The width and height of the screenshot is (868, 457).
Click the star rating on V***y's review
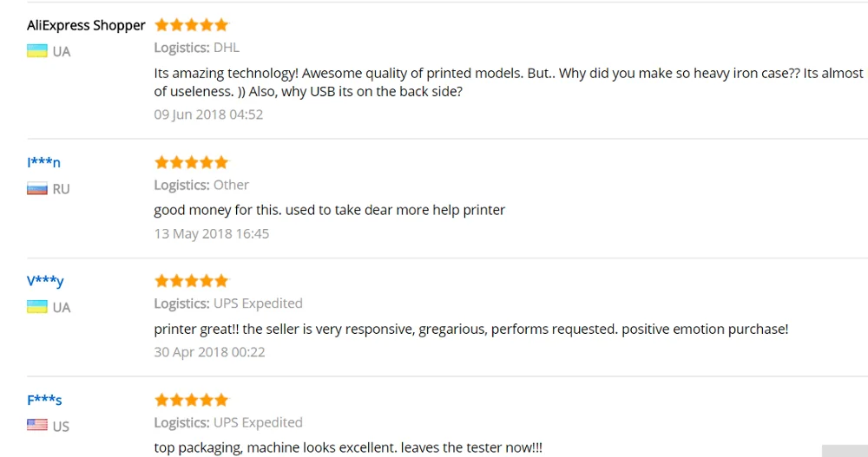click(191, 281)
